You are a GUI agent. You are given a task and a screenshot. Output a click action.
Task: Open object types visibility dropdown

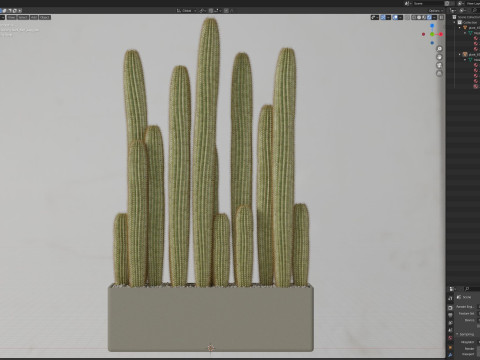(x=375, y=17)
